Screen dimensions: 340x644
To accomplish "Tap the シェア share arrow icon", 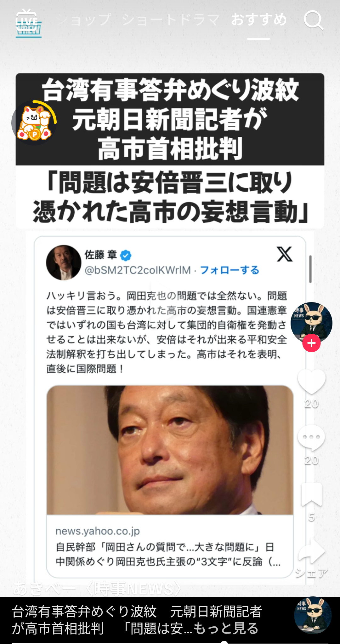I will pos(311,551).
